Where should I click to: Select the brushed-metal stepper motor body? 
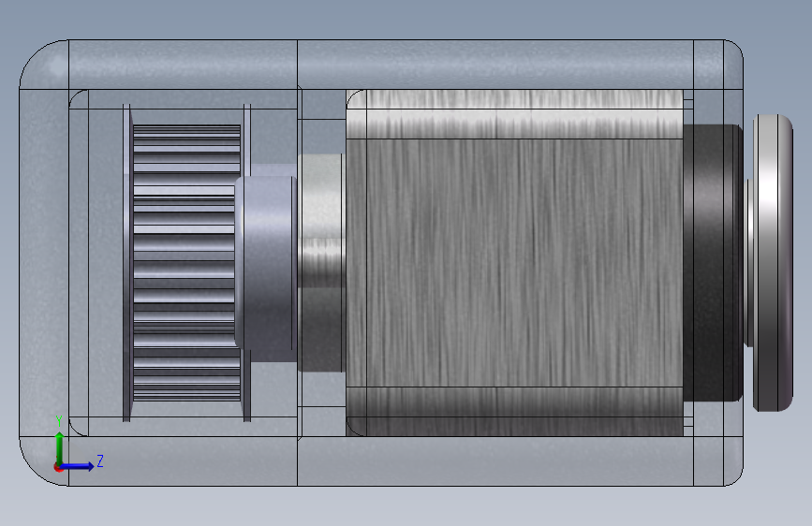coord(515,262)
